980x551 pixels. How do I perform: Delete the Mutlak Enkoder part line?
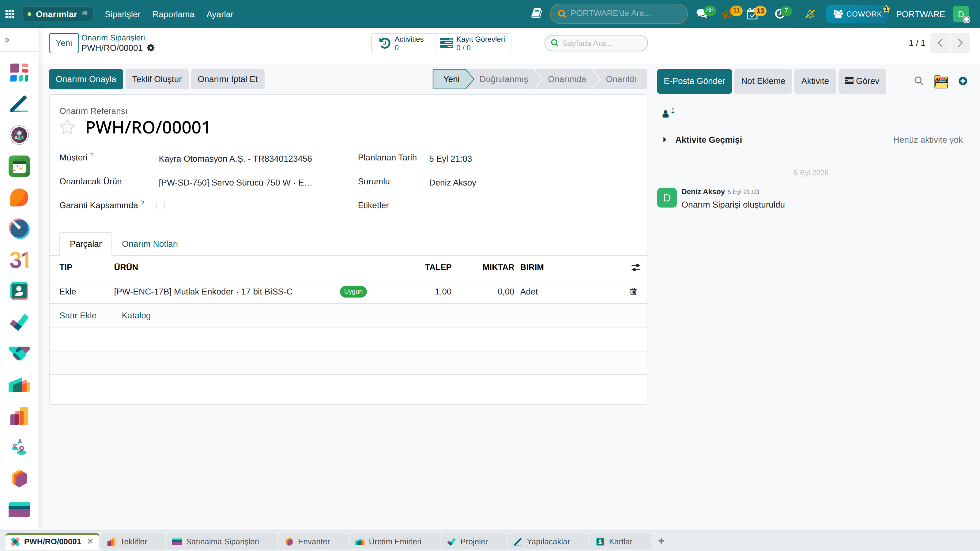[633, 291]
